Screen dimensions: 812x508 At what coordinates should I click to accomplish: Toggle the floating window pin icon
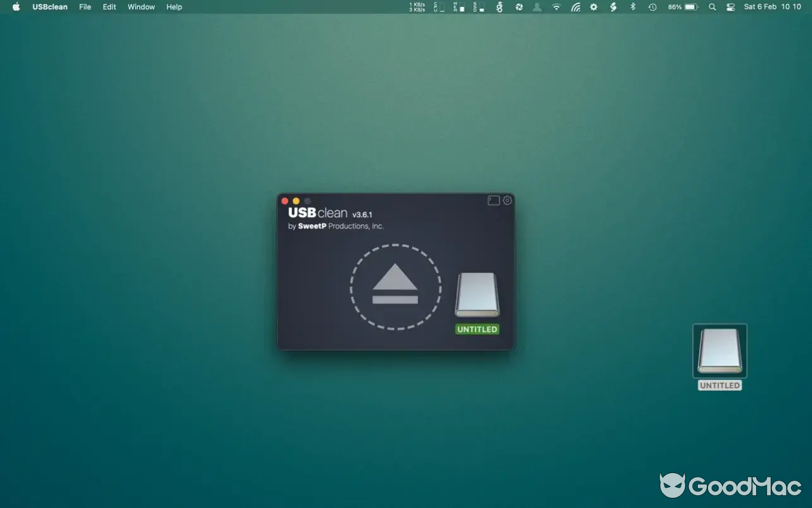(494, 200)
